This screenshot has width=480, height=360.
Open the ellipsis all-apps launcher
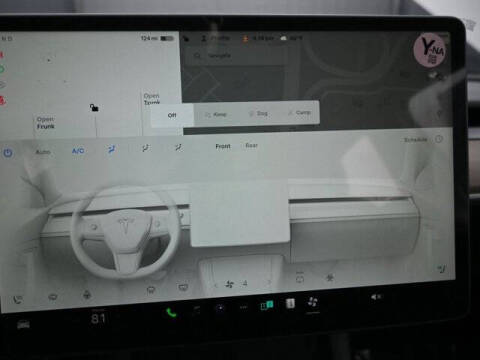pos(244,307)
